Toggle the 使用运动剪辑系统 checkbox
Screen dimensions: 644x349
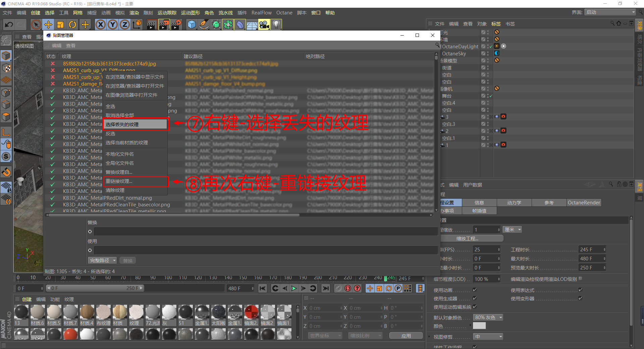(475, 306)
